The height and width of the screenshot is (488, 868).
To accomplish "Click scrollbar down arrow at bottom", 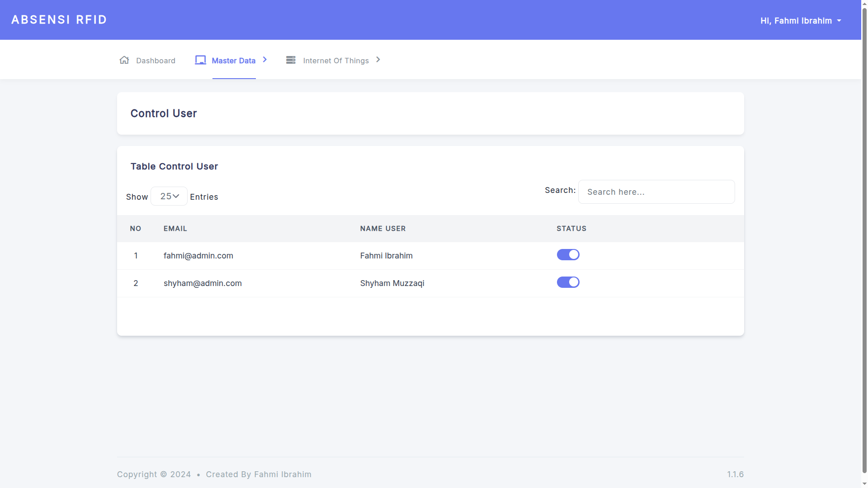I will [x=864, y=484].
